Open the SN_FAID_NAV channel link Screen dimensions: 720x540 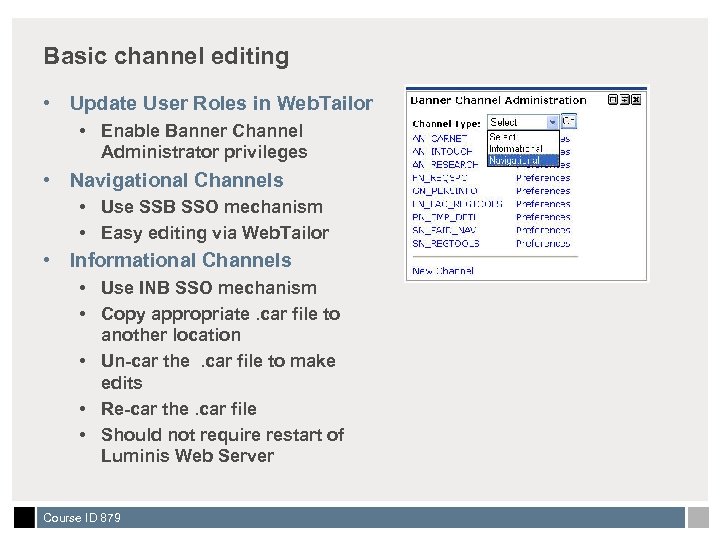[444, 230]
